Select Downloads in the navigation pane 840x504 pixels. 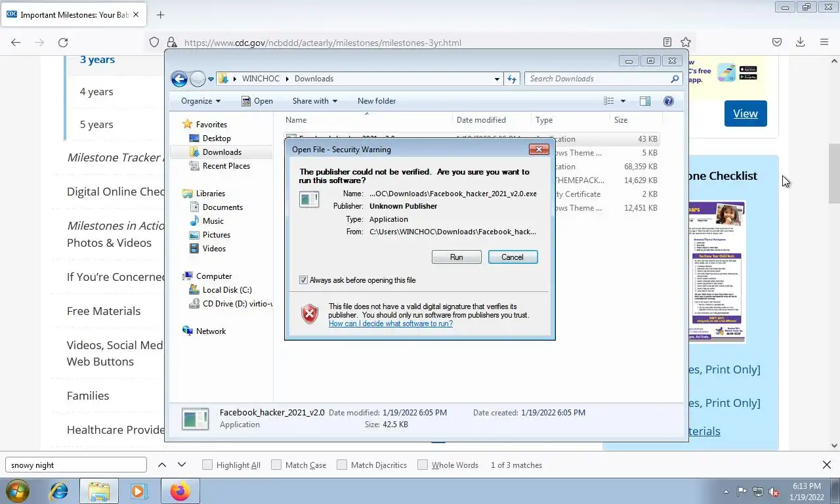point(222,152)
